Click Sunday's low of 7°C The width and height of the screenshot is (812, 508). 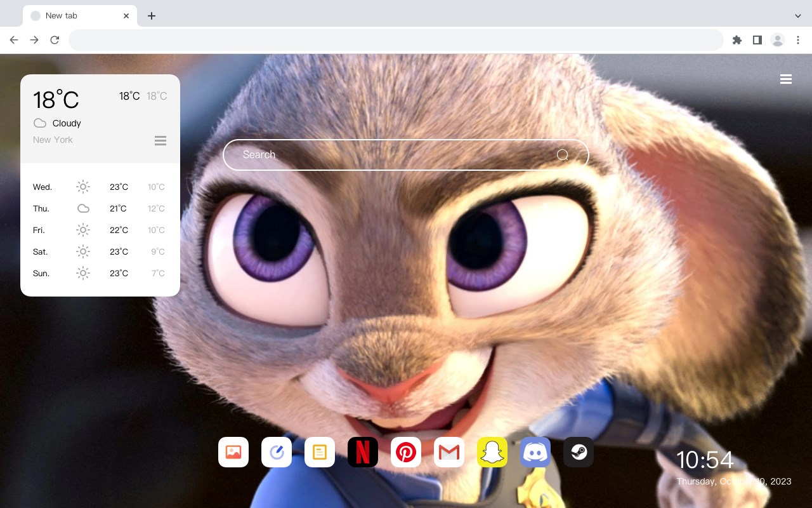158,273
